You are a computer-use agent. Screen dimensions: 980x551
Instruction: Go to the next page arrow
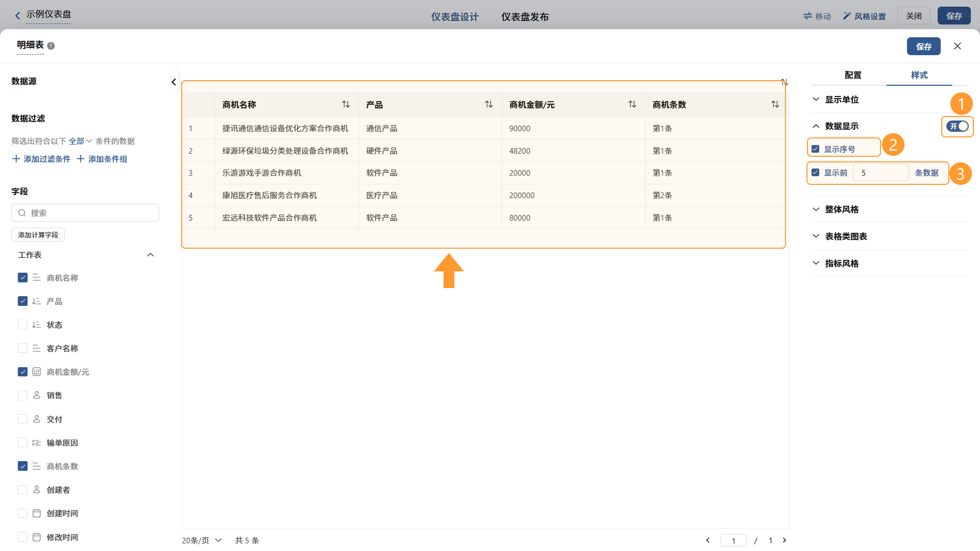click(785, 540)
